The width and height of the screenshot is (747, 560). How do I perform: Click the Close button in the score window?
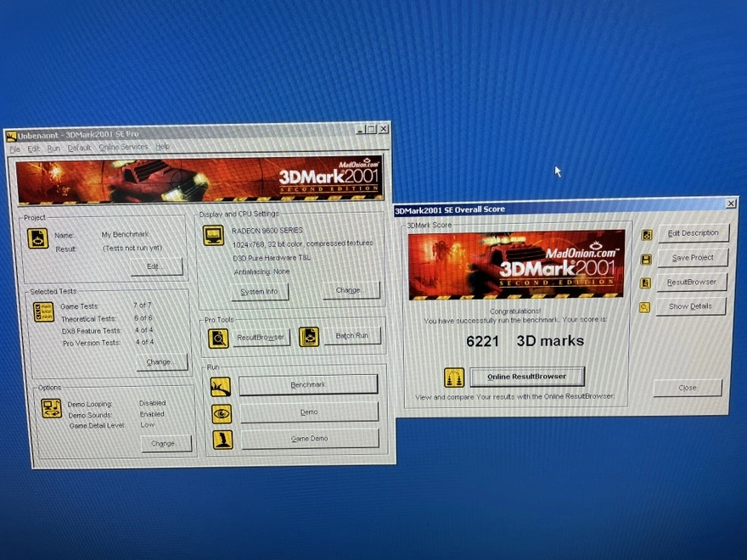click(688, 388)
